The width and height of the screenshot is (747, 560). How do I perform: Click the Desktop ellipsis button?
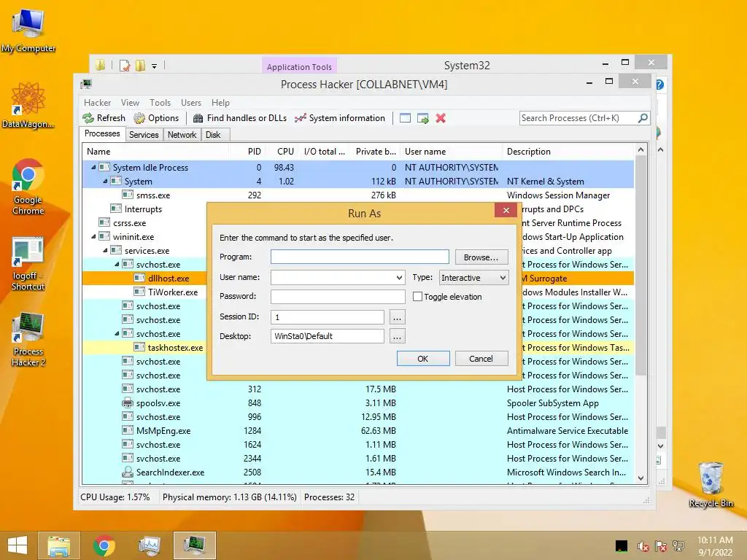(x=397, y=336)
